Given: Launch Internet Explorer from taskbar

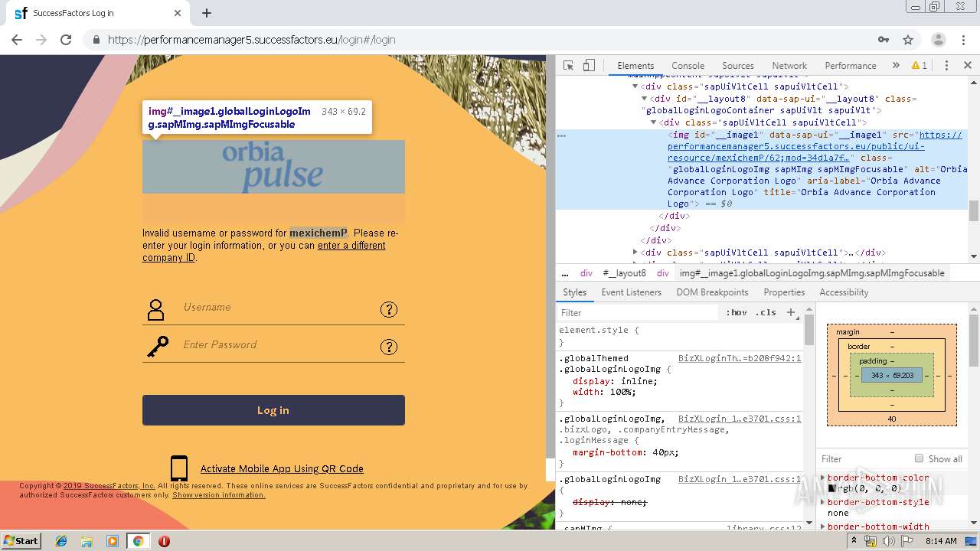Looking at the screenshot, I should pos(61,541).
